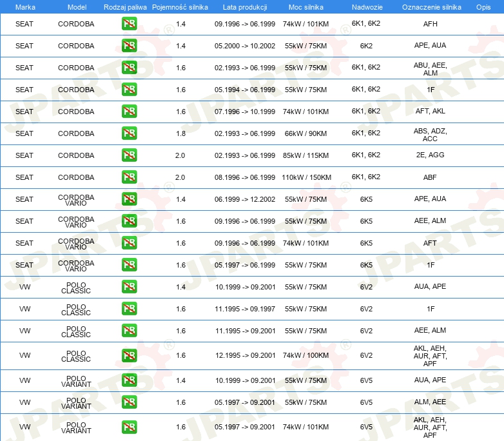Click petrol icon in the ABU, AEE, ALM row

point(129,68)
